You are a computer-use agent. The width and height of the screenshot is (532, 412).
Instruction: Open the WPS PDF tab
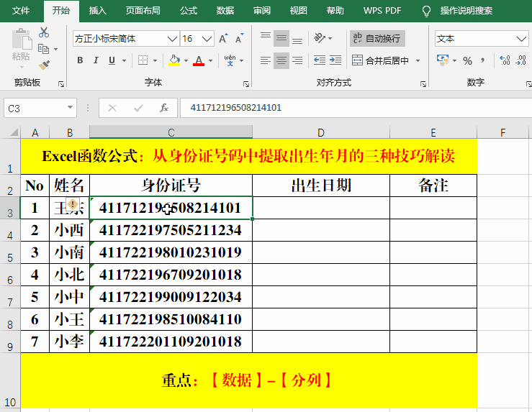382,11
